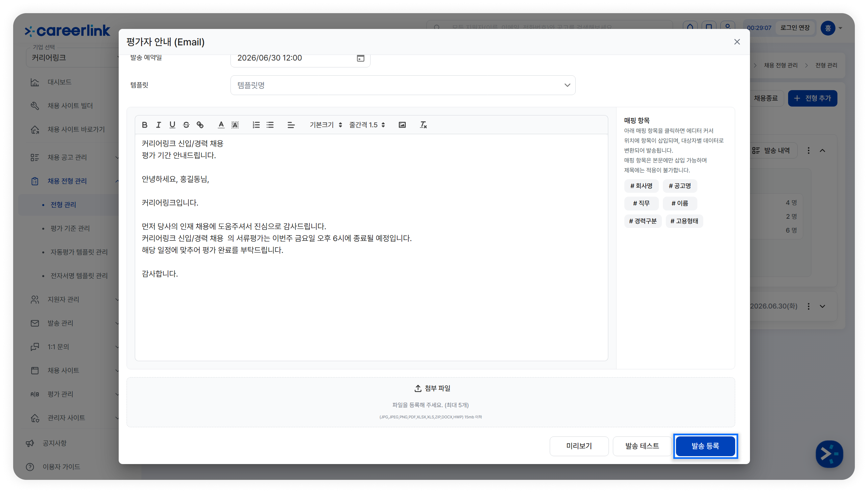Select 전자서명 템플릿 관리 submenu item
Image resolution: width=868 pixels, height=493 pixels.
[x=79, y=276]
